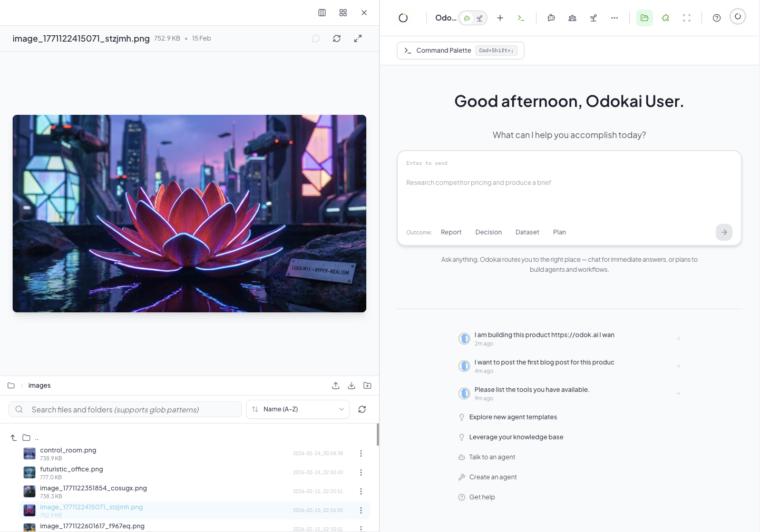Open the Name (A-Z) sort dropdown

tap(298, 409)
